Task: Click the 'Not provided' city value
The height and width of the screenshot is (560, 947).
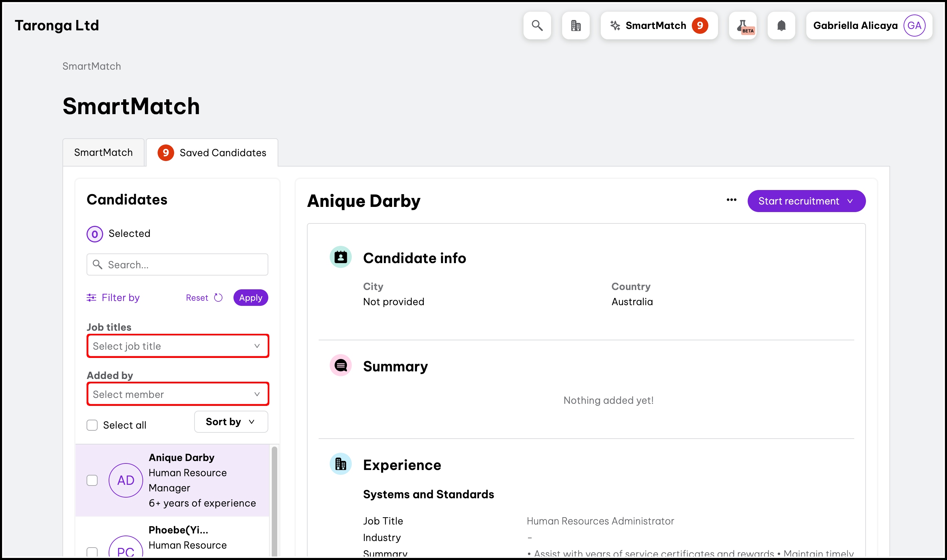Action: point(393,302)
